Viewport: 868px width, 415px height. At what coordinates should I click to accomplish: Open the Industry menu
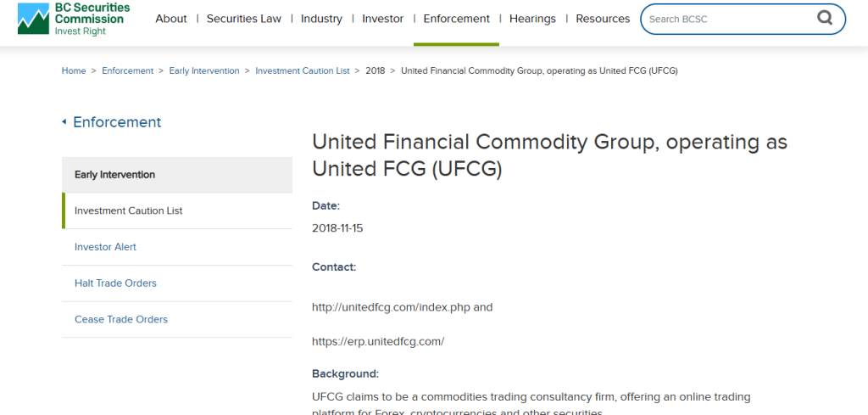tap(321, 19)
